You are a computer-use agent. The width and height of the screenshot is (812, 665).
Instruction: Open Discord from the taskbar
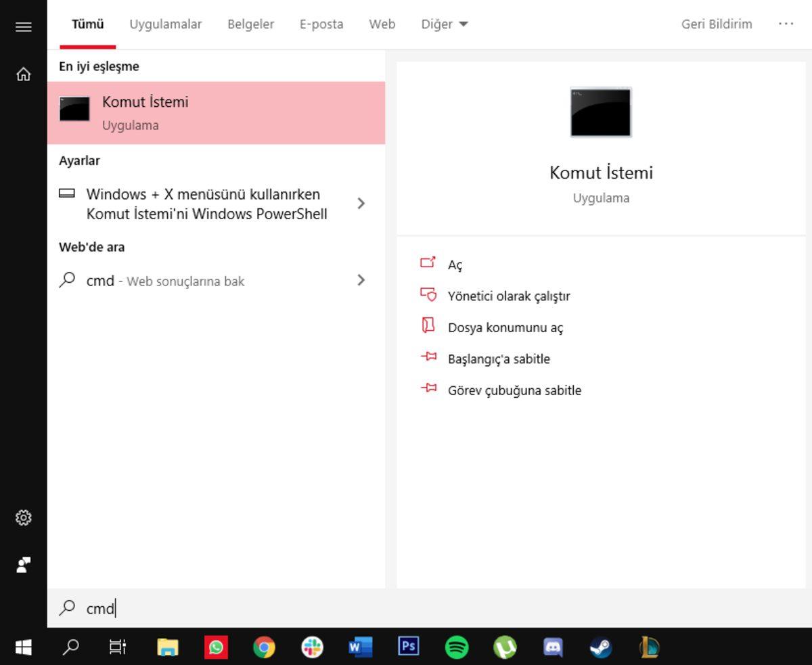point(553,647)
